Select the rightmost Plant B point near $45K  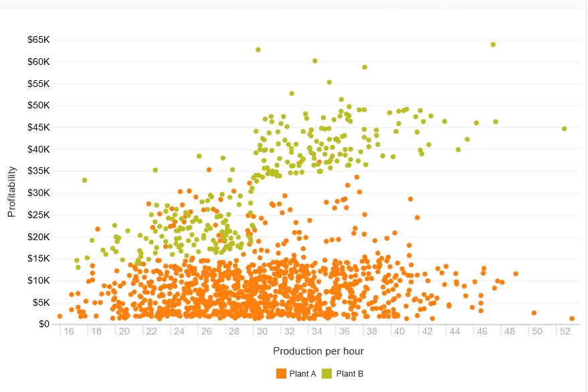point(564,129)
